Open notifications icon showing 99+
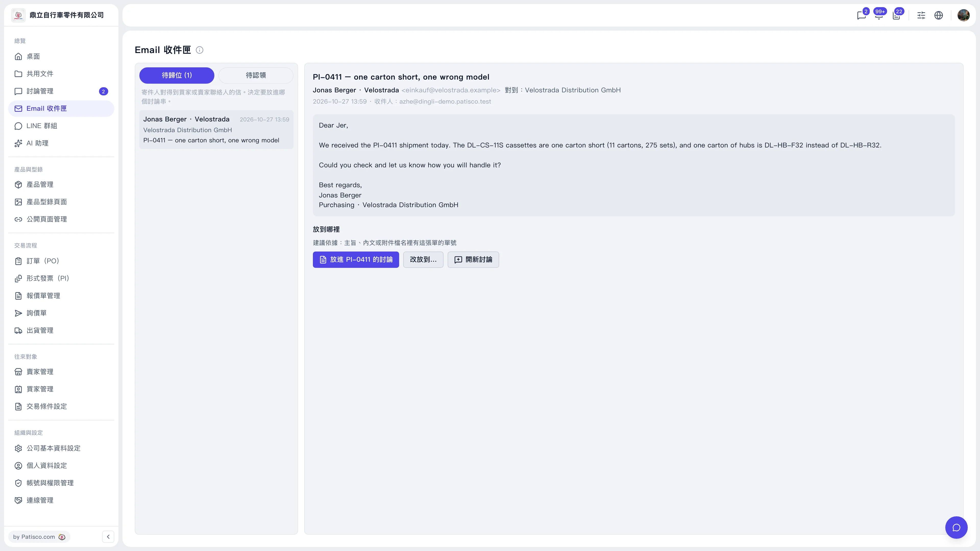This screenshot has height=551, width=980. (879, 15)
